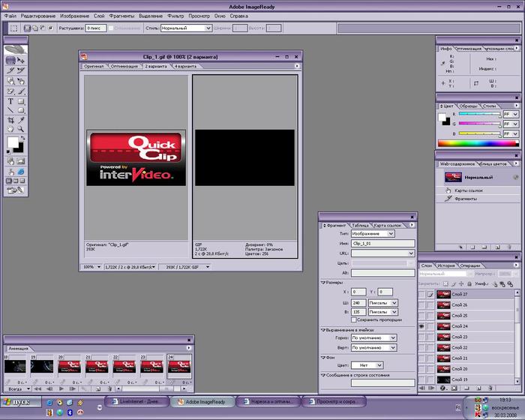The image size is (525, 420).
Task: Click the Edit in Photoshop jump icon
Action: point(16,190)
